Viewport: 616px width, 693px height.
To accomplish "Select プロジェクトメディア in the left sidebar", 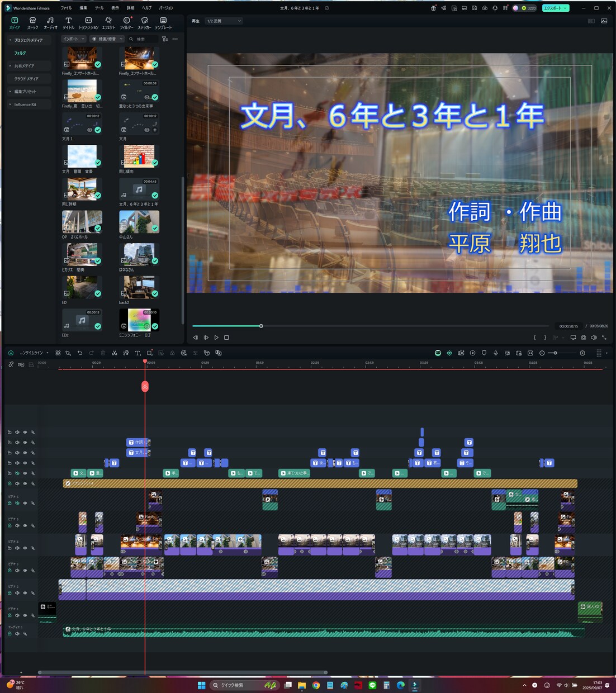I will pos(30,40).
